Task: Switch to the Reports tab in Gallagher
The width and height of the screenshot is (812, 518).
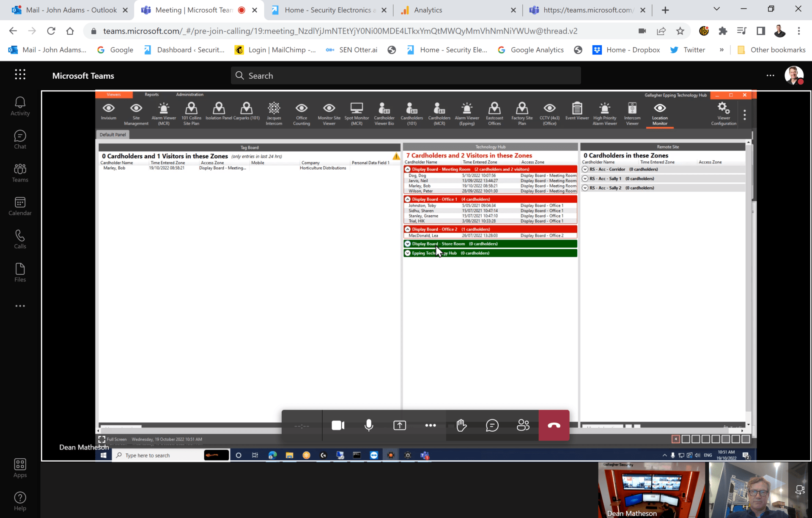Action: [x=151, y=94]
